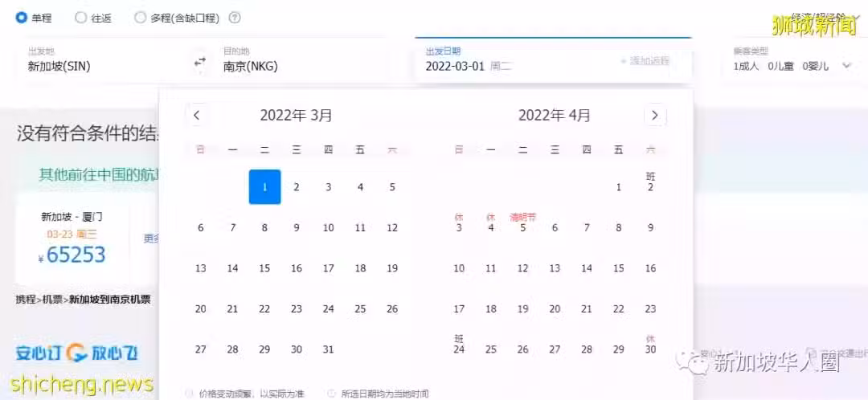Pick March 12 in the calendar
This screenshot has height=400, width=868.
point(392,227)
